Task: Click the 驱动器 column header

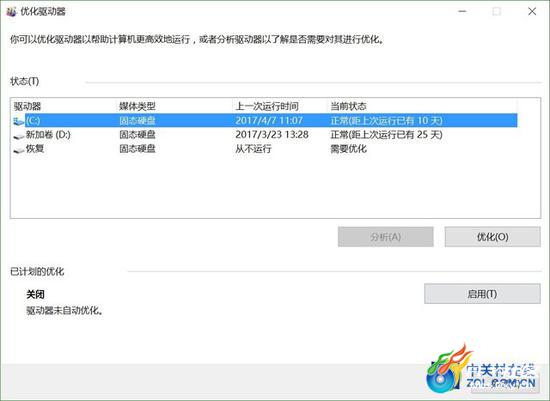Action: point(27,106)
